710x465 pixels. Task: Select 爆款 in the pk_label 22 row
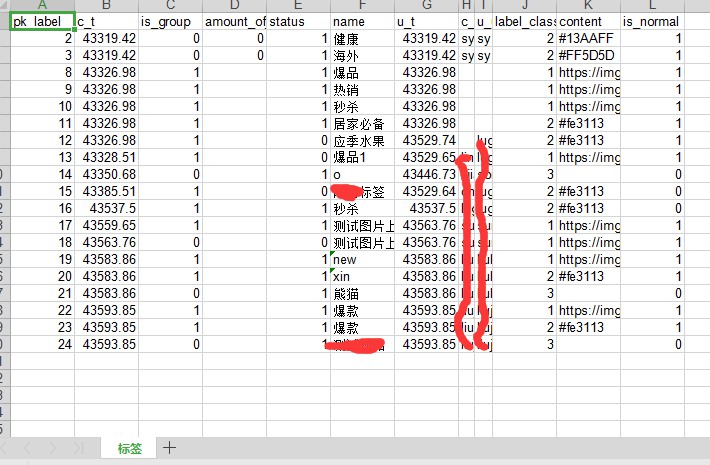tap(362, 311)
